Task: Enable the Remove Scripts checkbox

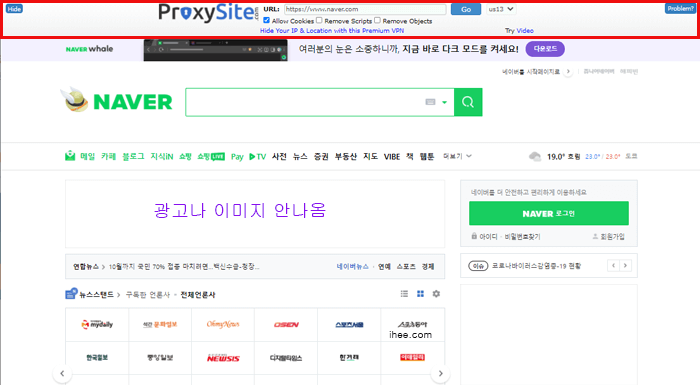Action: 319,20
